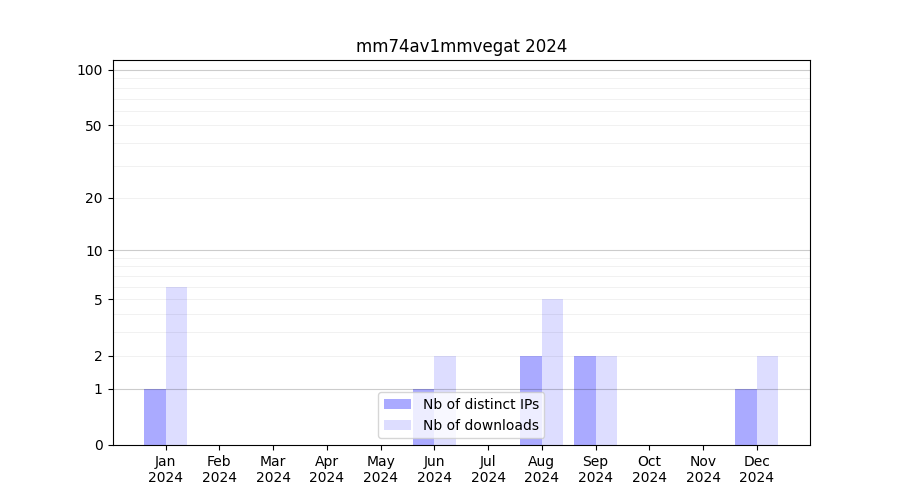This screenshot has width=900, height=500.
Task: Click the January downloads bar
Action: tap(177, 366)
